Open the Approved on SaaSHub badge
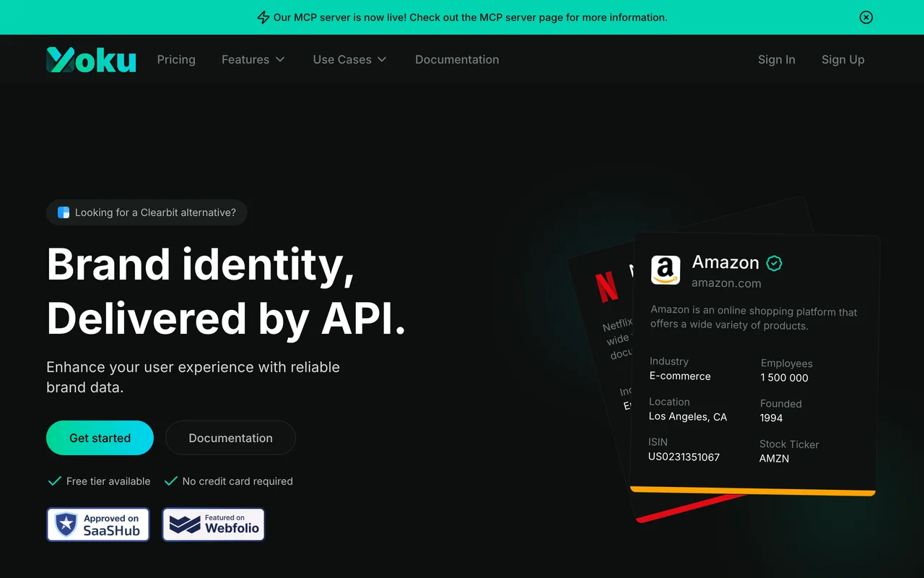 (98, 525)
